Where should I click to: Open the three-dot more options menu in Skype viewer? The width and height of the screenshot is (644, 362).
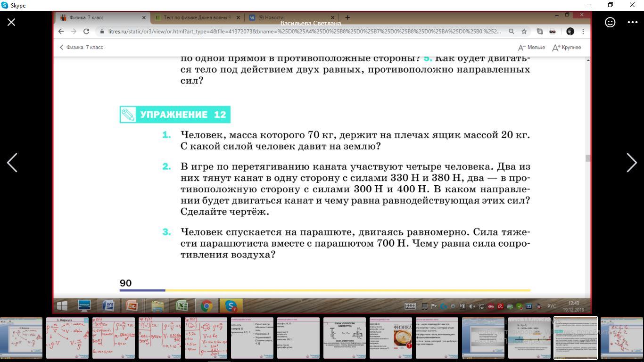pyautogui.click(x=633, y=22)
